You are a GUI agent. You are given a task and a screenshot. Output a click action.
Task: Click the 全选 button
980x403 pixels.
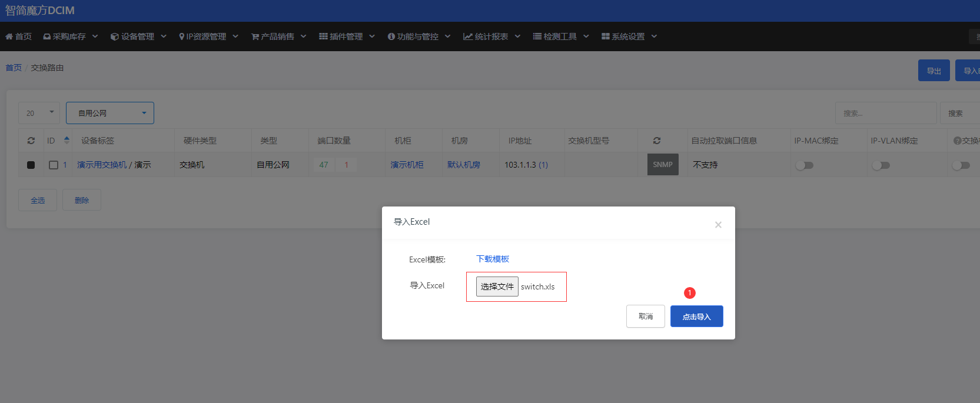click(38, 200)
